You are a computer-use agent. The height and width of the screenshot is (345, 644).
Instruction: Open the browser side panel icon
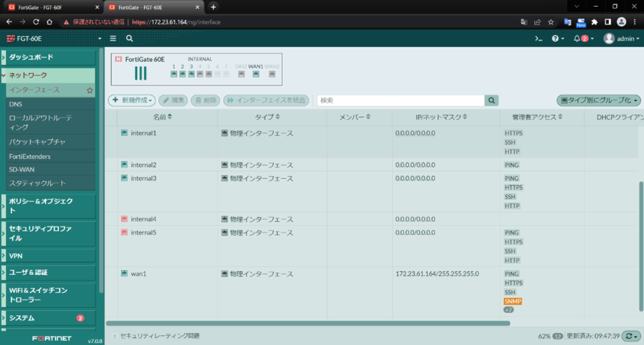[608, 22]
